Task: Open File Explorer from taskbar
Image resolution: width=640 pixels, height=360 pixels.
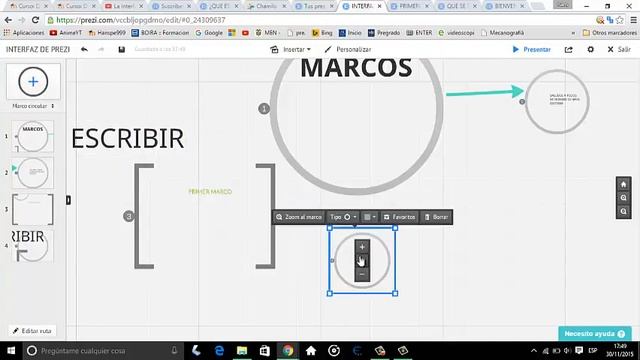Action: click(242, 351)
